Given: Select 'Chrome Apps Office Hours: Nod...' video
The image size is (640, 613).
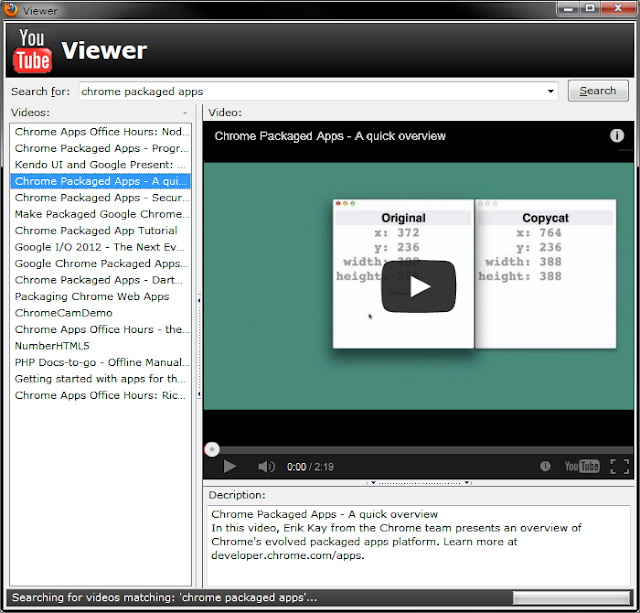Looking at the screenshot, I should [100, 132].
